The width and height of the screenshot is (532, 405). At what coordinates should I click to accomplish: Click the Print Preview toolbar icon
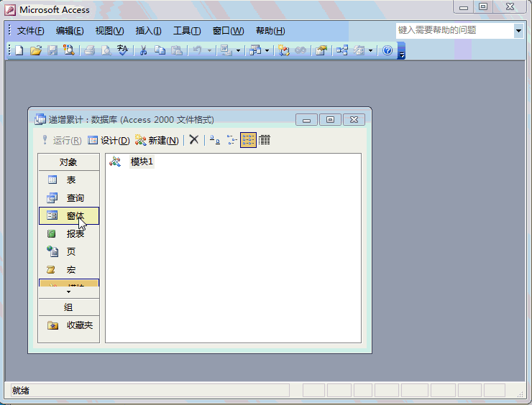coord(106,50)
